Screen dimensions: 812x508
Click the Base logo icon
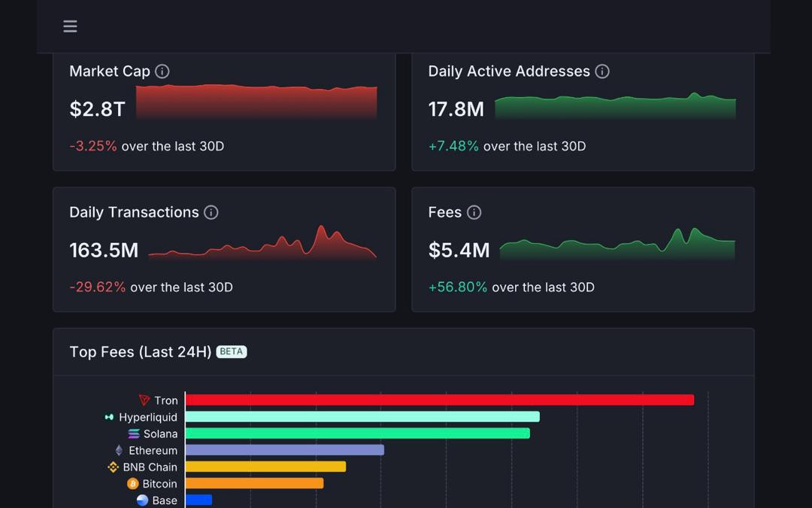click(x=142, y=500)
